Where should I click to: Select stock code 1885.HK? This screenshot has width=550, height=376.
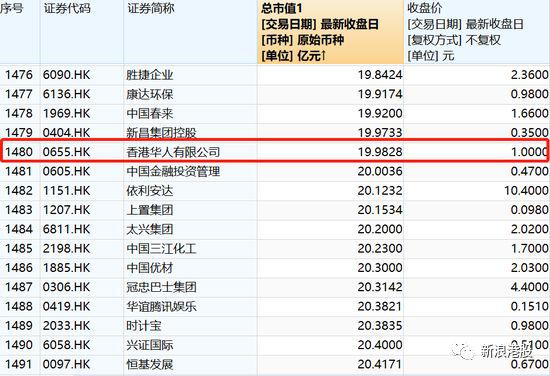pyautogui.click(x=67, y=268)
